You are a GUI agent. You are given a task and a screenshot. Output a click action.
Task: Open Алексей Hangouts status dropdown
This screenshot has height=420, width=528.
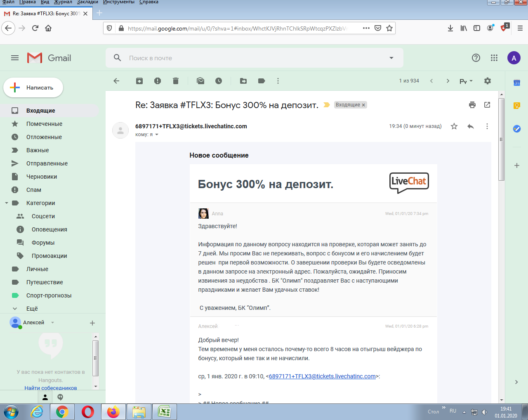[52, 323]
